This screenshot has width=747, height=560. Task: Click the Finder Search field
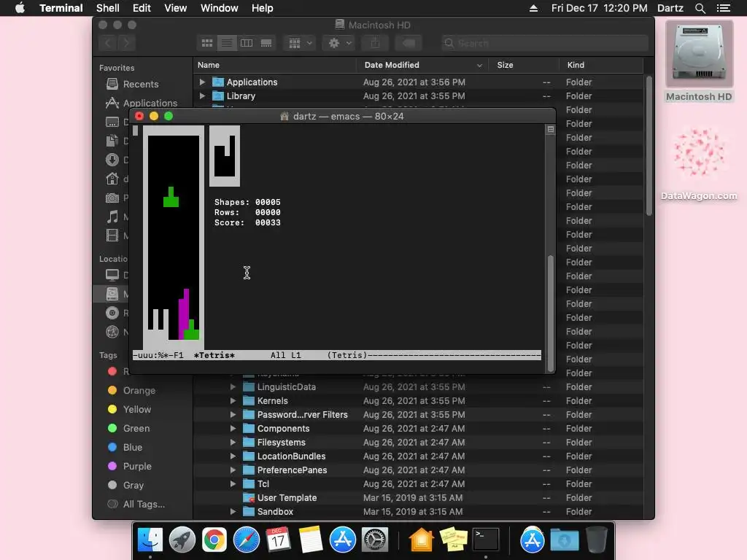click(544, 43)
